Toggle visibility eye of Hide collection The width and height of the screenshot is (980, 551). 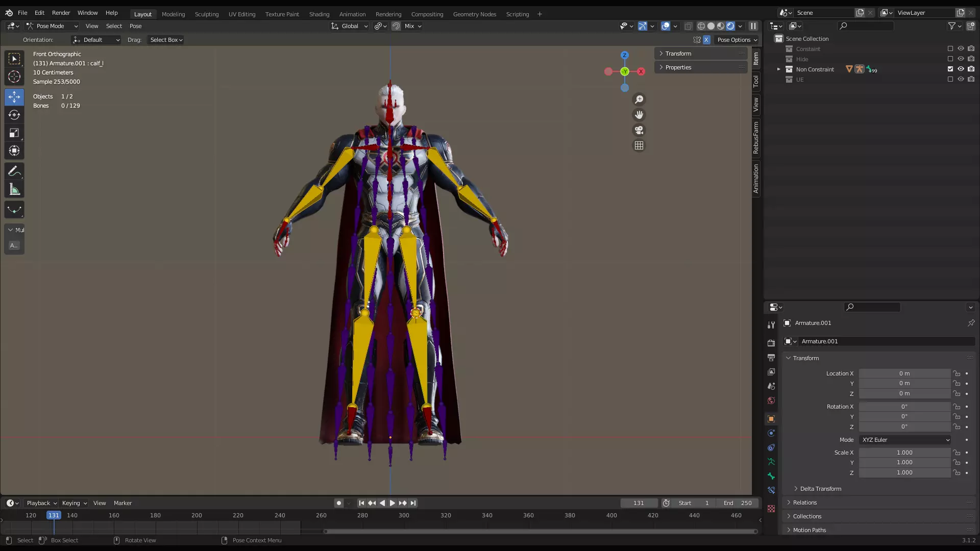click(961, 59)
